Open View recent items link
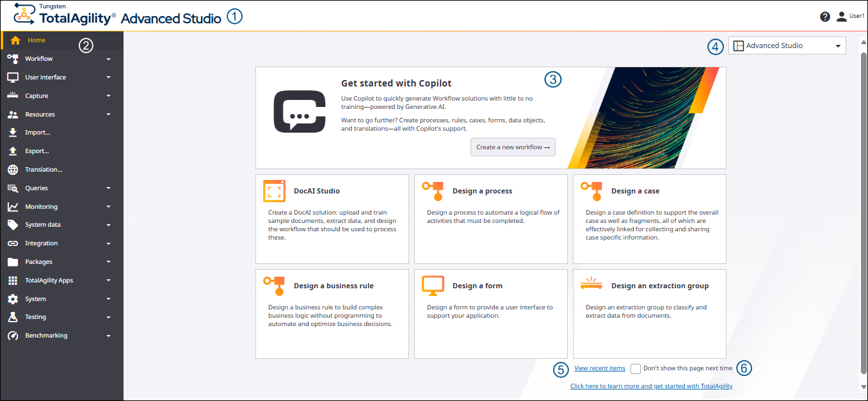The width and height of the screenshot is (868, 401). (x=600, y=368)
